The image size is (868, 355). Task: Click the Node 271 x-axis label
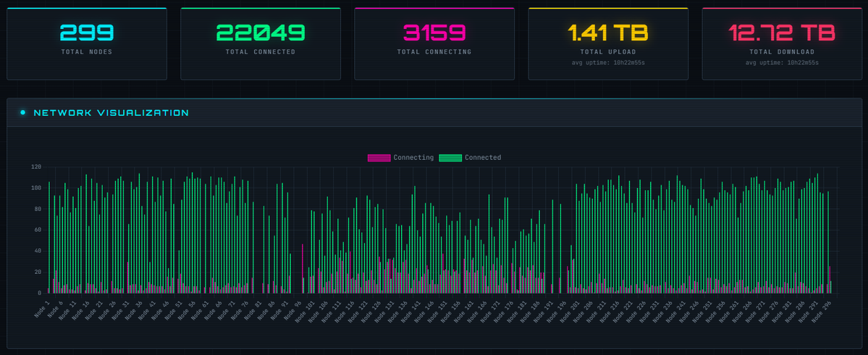[x=754, y=310]
